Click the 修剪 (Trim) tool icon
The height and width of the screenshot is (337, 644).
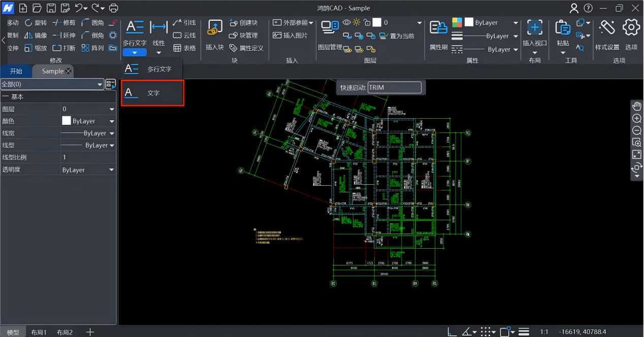click(57, 23)
